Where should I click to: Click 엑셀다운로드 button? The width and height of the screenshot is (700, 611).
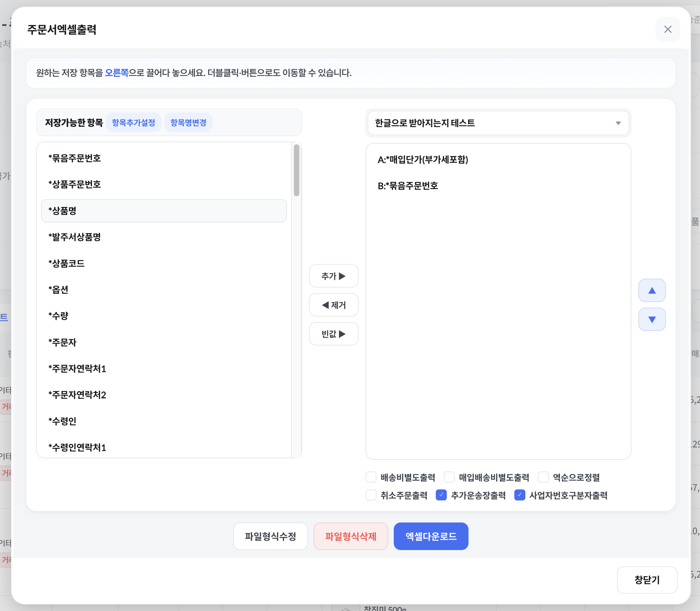pyautogui.click(x=431, y=536)
